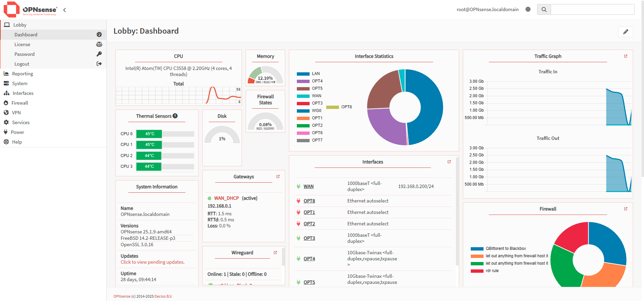644x301 pixels.
Task: Open the License menu item
Action: point(53,44)
